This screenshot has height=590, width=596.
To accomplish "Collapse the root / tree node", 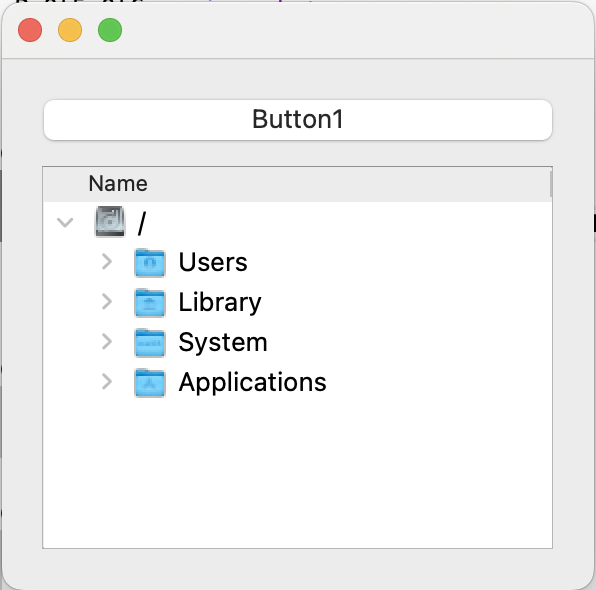I will coord(65,222).
